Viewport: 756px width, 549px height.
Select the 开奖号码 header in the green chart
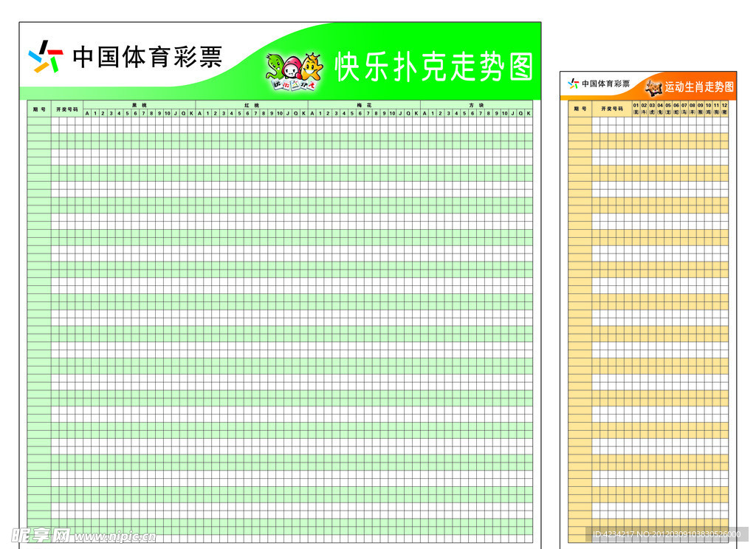tap(67, 109)
